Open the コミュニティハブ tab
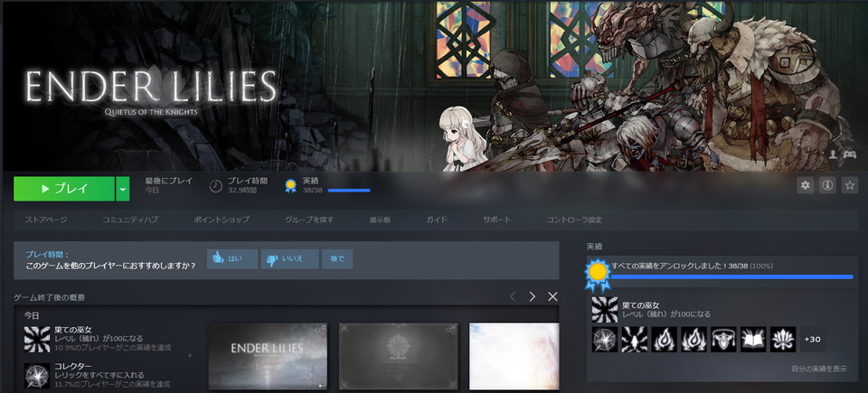This screenshot has height=393, width=868. [x=130, y=220]
